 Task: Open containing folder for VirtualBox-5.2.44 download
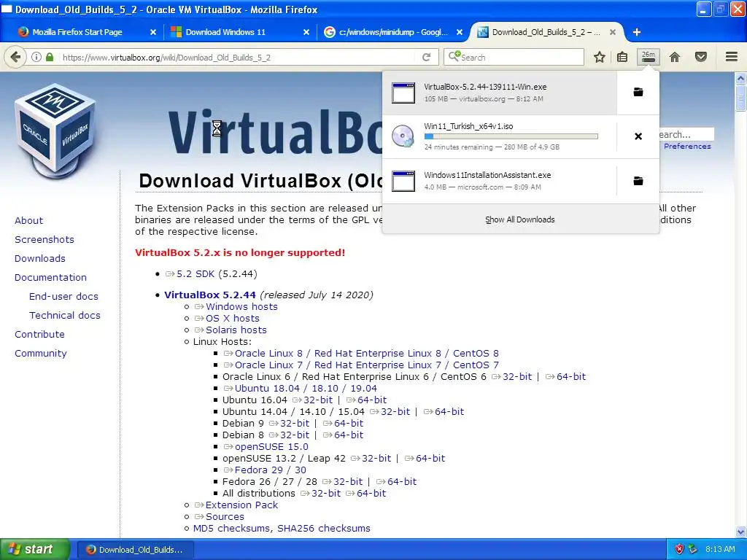click(x=638, y=92)
